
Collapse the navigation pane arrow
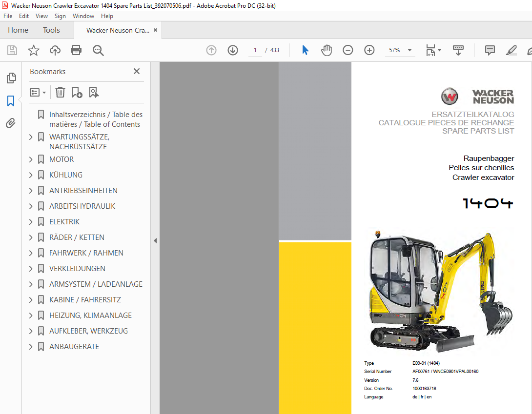155,241
